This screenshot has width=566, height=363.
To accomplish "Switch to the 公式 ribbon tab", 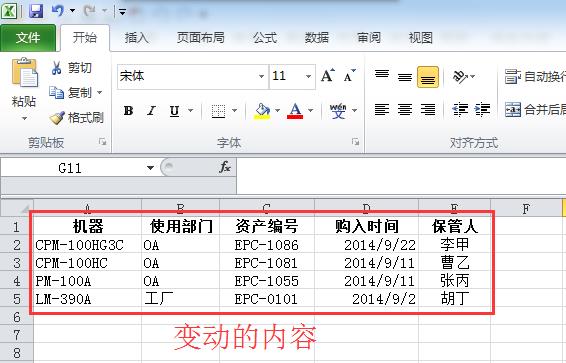I will (x=265, y=38).
